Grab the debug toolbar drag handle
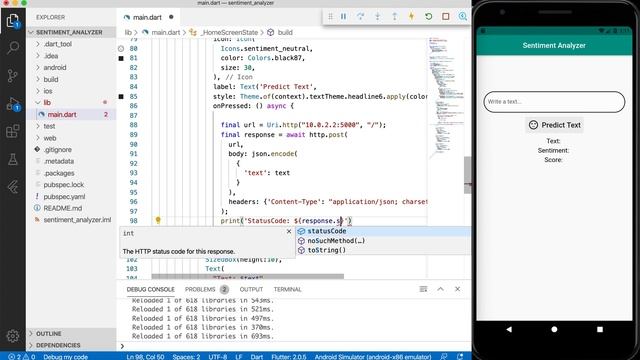The width and height of the screenshot is (640, 360). click(330, 16)
